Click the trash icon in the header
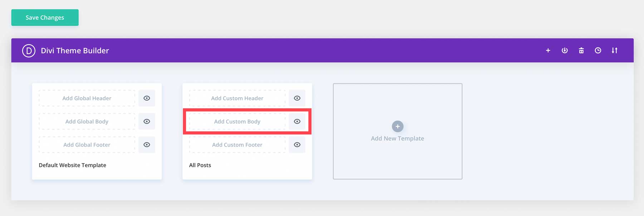644x216 pixels. [581, 51]
